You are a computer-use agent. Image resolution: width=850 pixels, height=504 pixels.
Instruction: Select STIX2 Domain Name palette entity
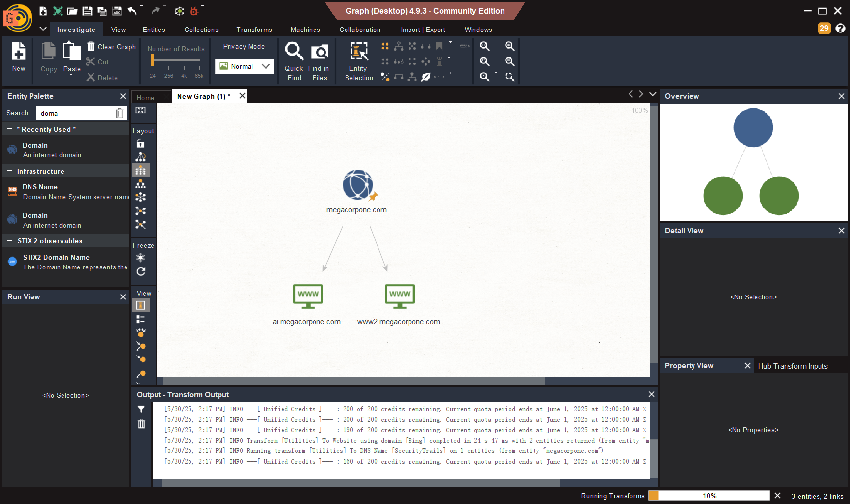coord(66,262)
